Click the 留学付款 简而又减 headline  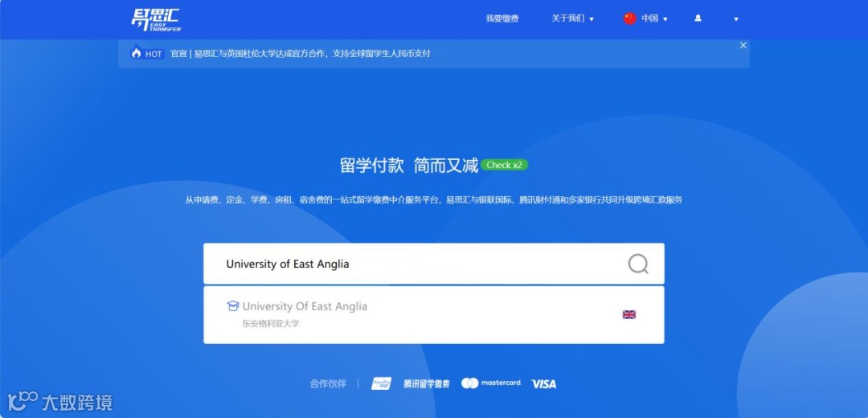click(x=408, y=166)
